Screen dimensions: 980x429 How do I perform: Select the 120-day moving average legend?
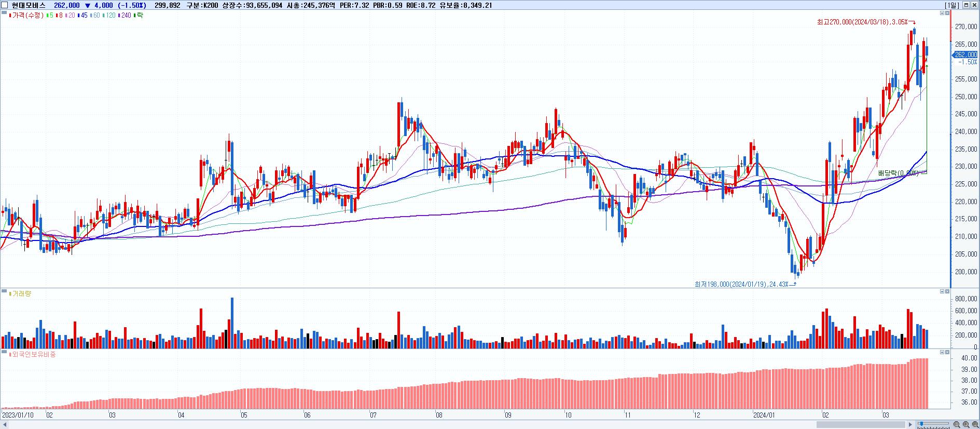click(x=109, y=16)
